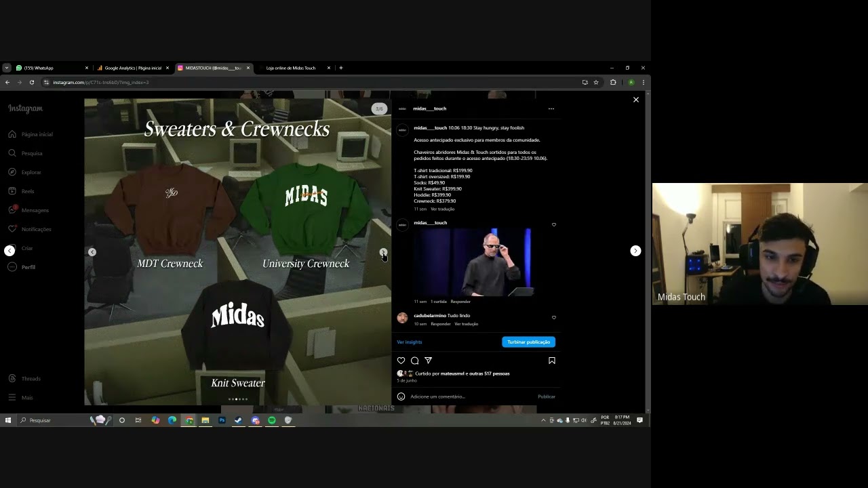Open the comment bubble icon under the post
The image size is (868, 488).
(x=414, y=361)
